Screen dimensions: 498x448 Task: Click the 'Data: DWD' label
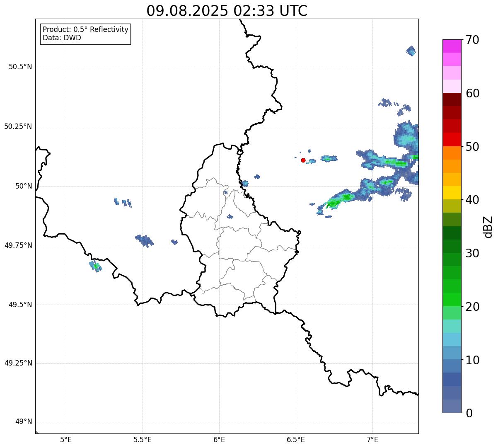tap(62, 38)
